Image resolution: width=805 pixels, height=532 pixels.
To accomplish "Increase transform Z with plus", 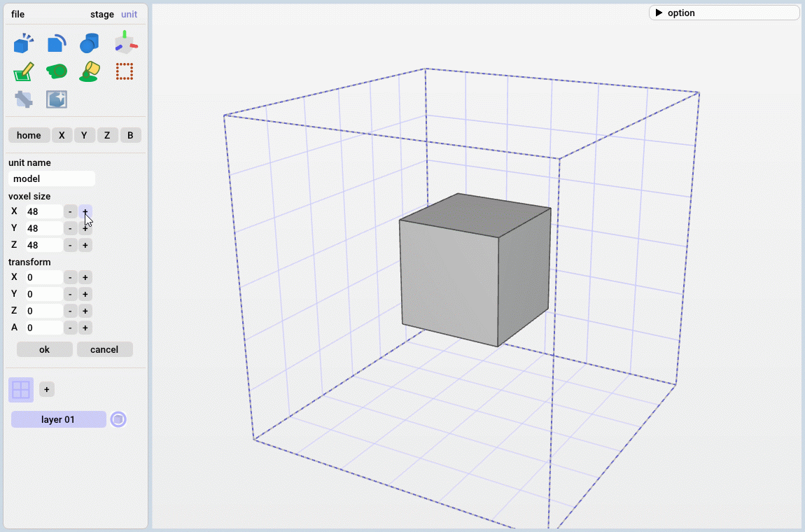I will coord(85,311).
